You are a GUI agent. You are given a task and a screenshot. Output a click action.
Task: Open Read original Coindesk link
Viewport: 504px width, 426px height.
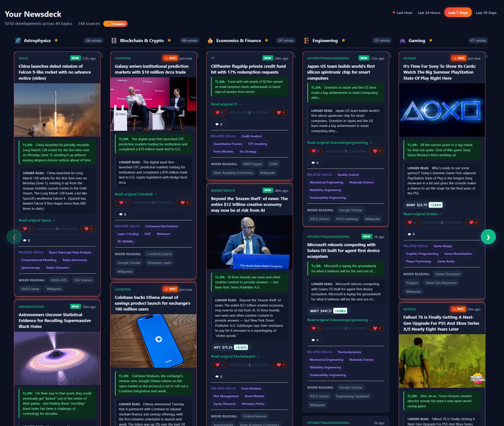click(x=136, y=194)
